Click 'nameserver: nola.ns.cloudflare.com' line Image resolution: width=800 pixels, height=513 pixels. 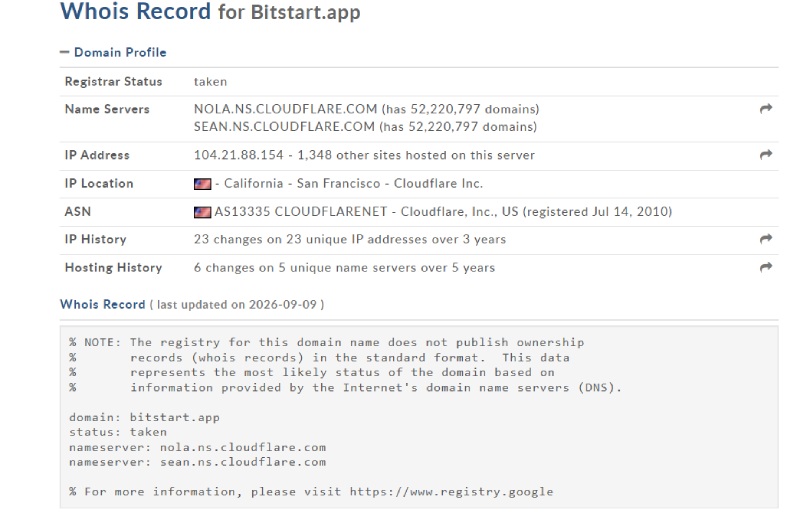197,447
